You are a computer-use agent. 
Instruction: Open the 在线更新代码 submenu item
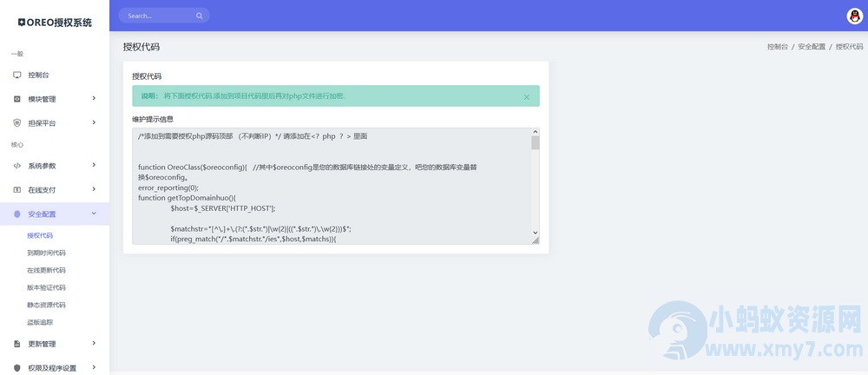click(x=46, y=270)
